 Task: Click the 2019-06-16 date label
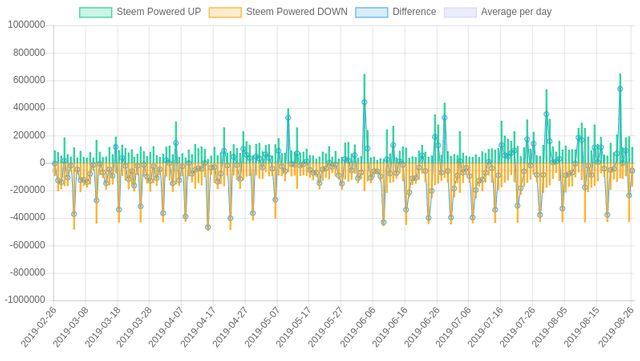tap(389, 327)
